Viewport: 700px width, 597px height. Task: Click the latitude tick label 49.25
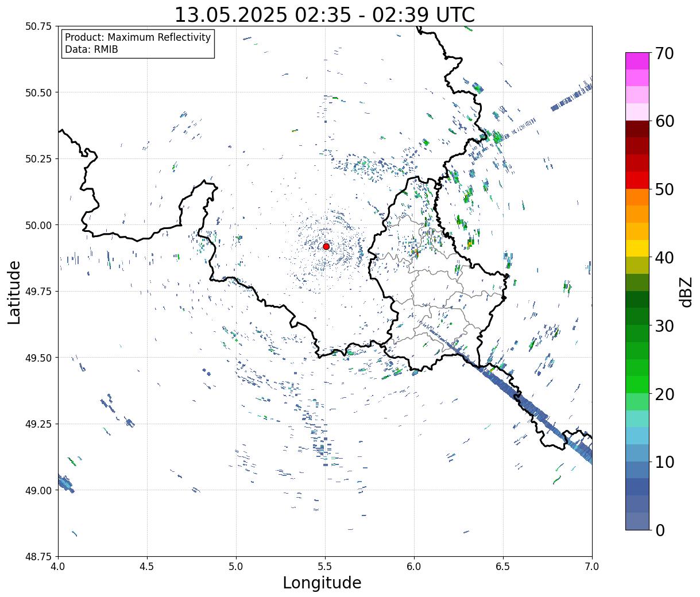38,424
